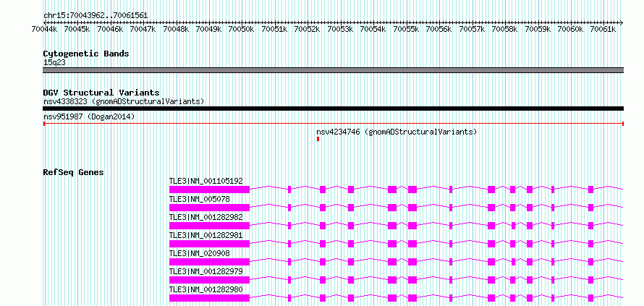
Task: Select the black nsv4338323 variant bar
Action: (333, 109)
